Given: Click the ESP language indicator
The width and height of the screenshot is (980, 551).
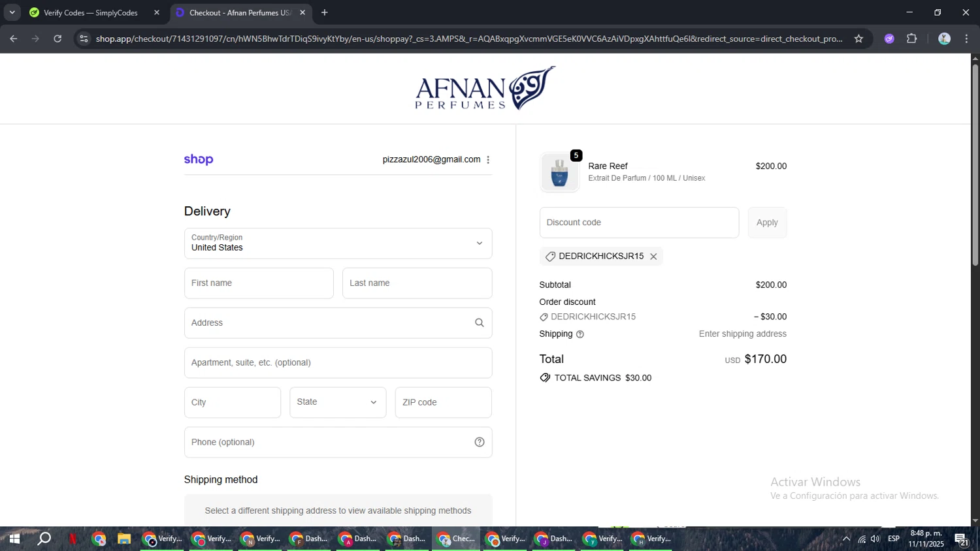Looking at the screenshot, I should (x=894, y=539).
